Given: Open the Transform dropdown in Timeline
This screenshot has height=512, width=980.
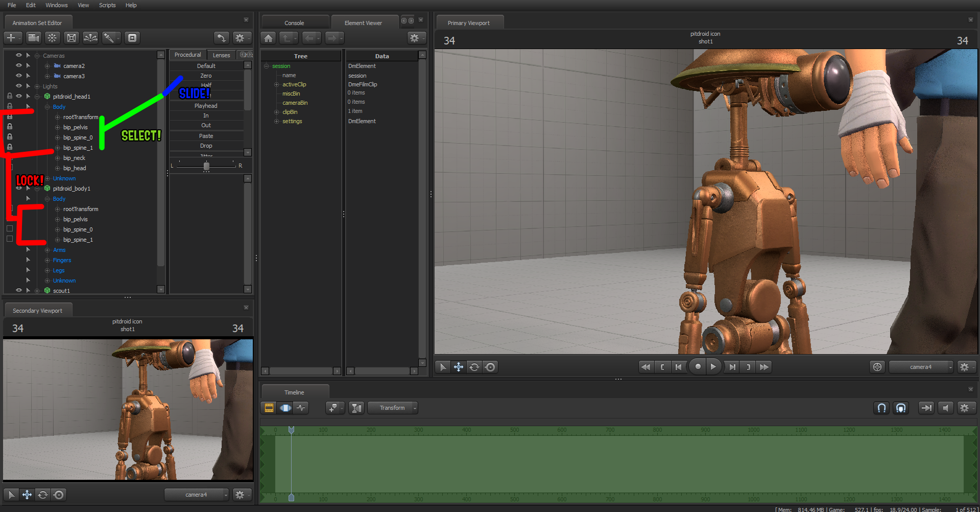Looking at the screenshot, I should 393,408.
